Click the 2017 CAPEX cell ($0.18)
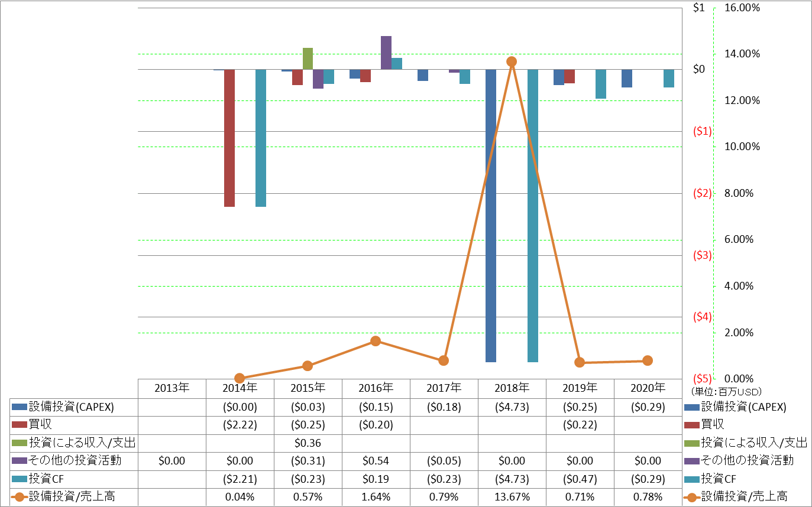 click(444, 407)
